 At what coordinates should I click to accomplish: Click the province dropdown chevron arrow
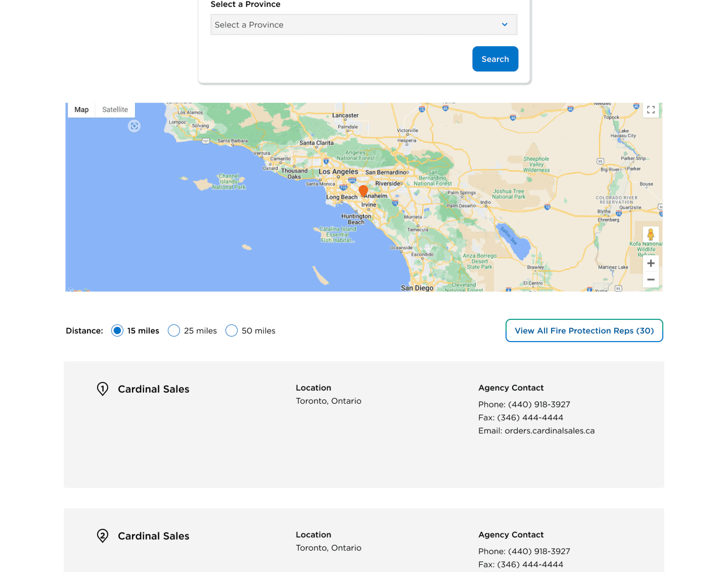505,25
